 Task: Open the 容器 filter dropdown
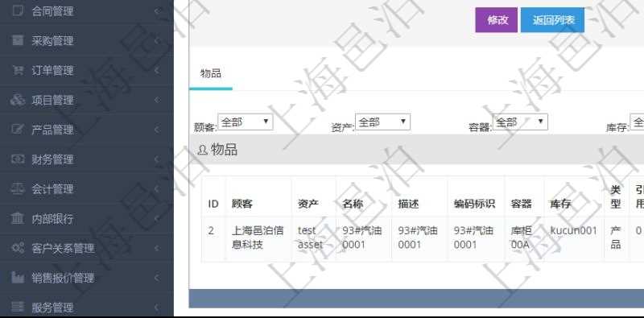point(520,122)
